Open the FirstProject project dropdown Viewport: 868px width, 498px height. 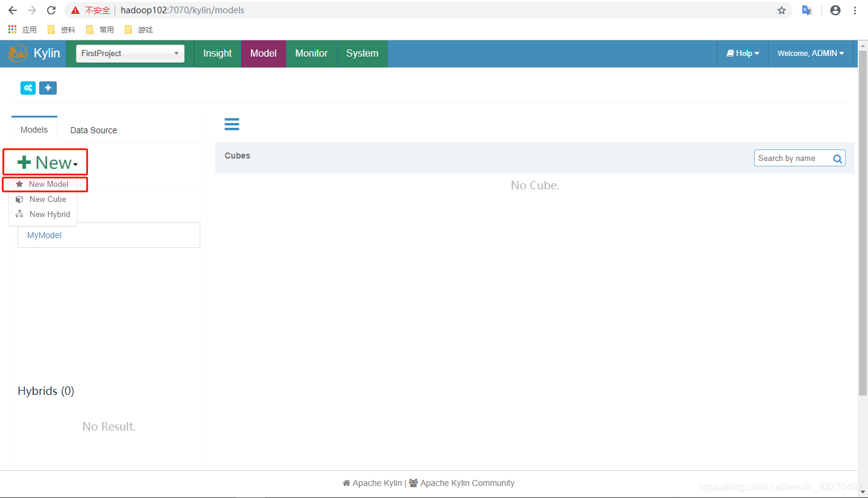tap(130, 53)
